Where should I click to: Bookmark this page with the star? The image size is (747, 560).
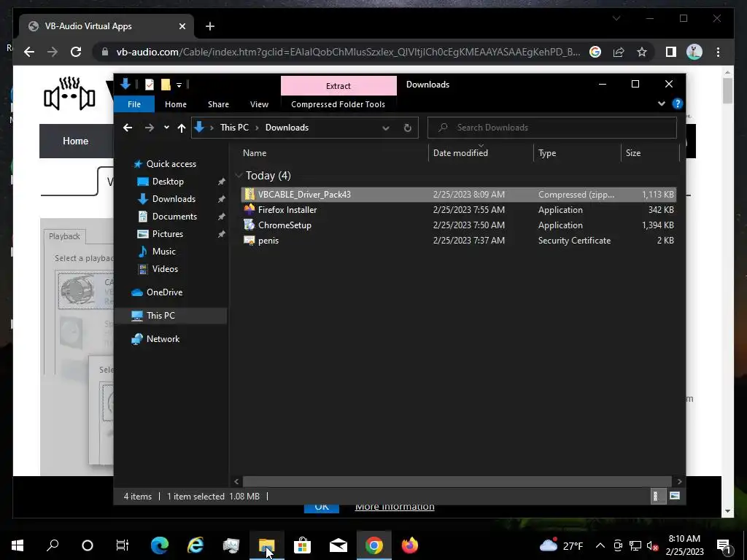pos(642,52)
